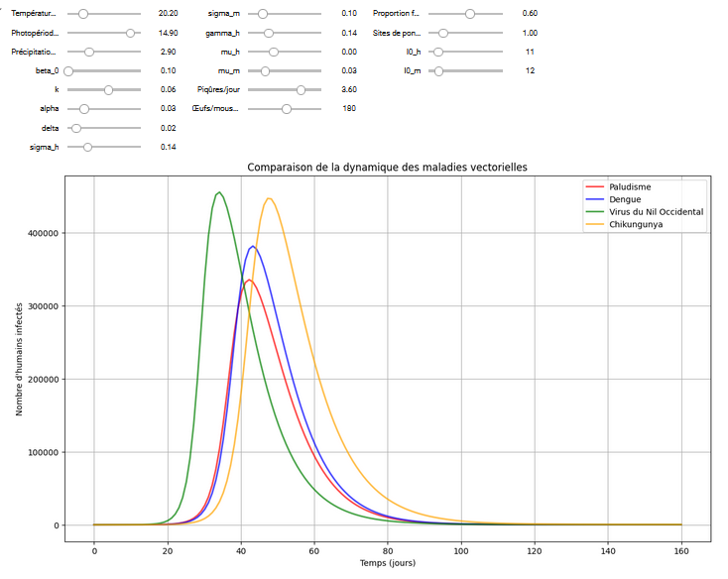Click the beta_0 slider handle
The image size is (728, 579).
pos(69,70)
